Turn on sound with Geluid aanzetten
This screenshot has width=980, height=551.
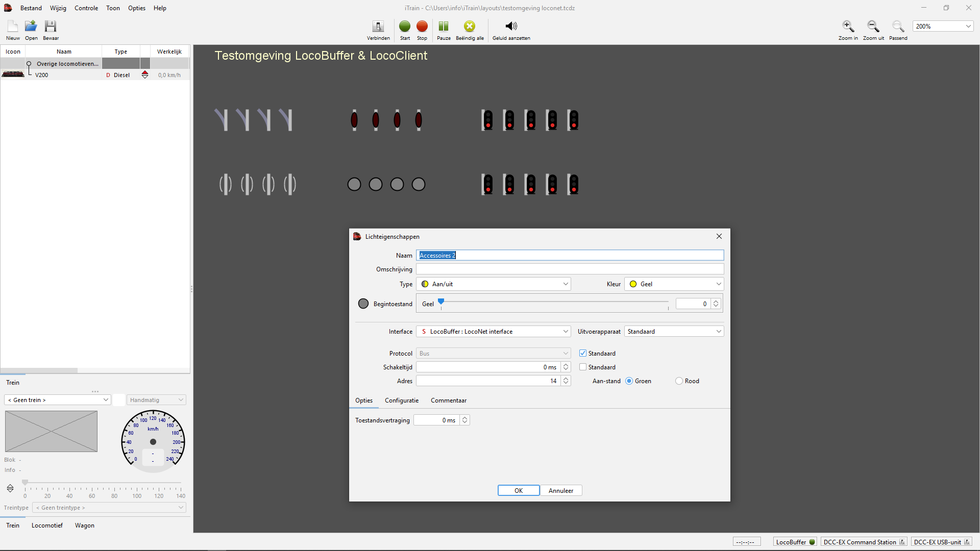pos(511,27)
